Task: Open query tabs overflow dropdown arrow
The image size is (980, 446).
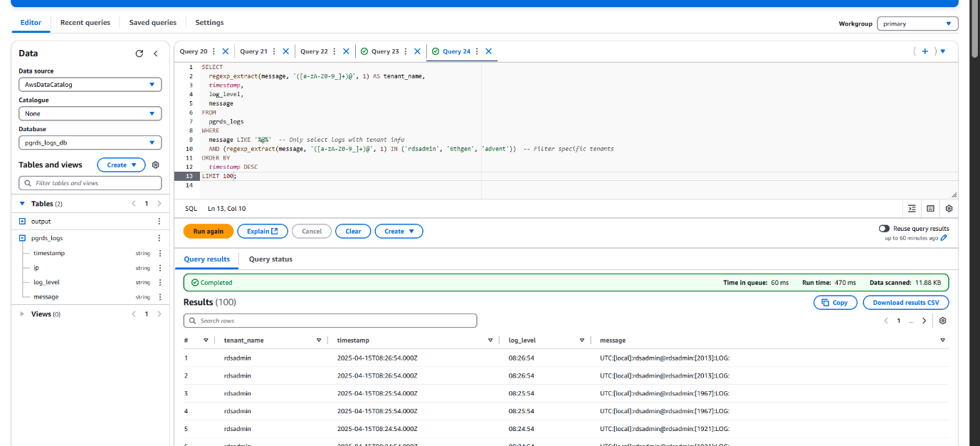Action: (x=943, y=51)
